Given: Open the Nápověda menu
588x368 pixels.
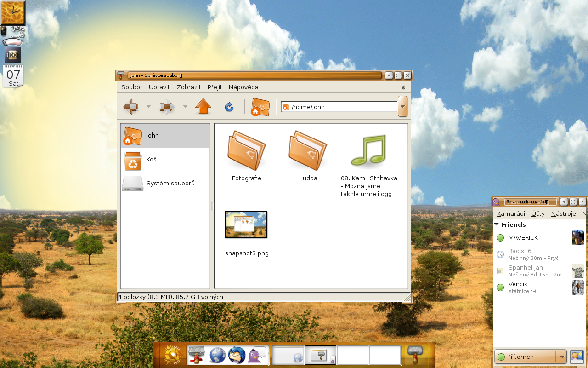Looking at the screenshot, I should 243,87.
